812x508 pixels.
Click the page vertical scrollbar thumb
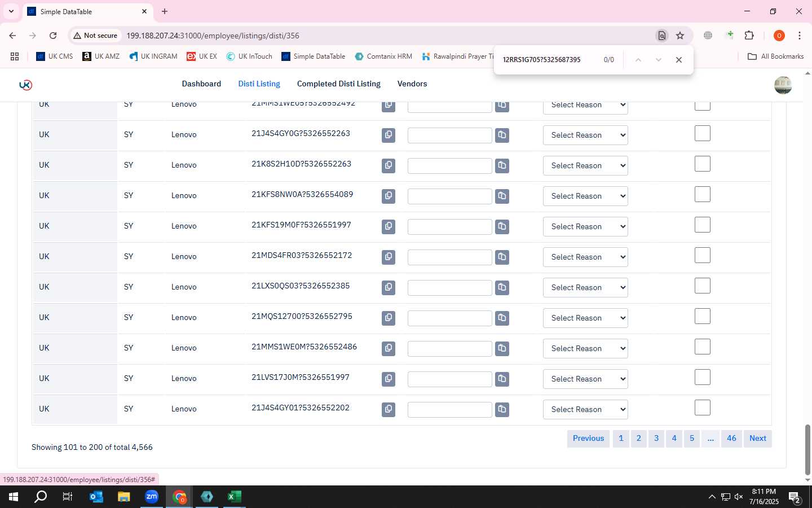(807, 450)
